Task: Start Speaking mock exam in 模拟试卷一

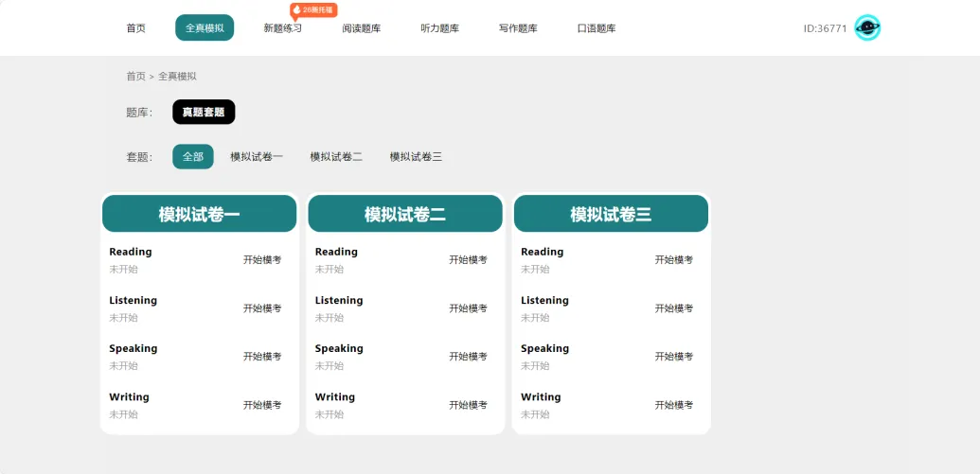Action: (262, 356)
